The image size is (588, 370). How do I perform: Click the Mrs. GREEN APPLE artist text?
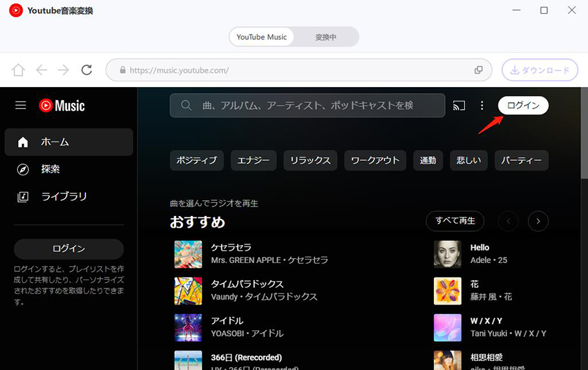245,260
